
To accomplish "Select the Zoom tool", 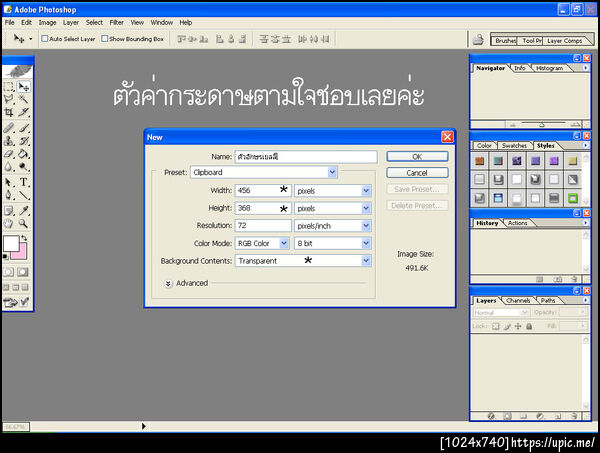I will point(24,223).
